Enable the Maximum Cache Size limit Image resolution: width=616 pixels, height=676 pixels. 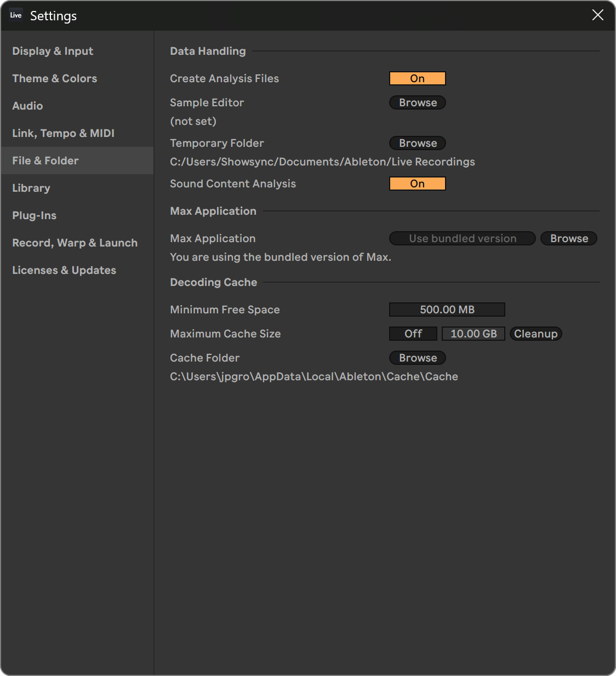[413, 334]
